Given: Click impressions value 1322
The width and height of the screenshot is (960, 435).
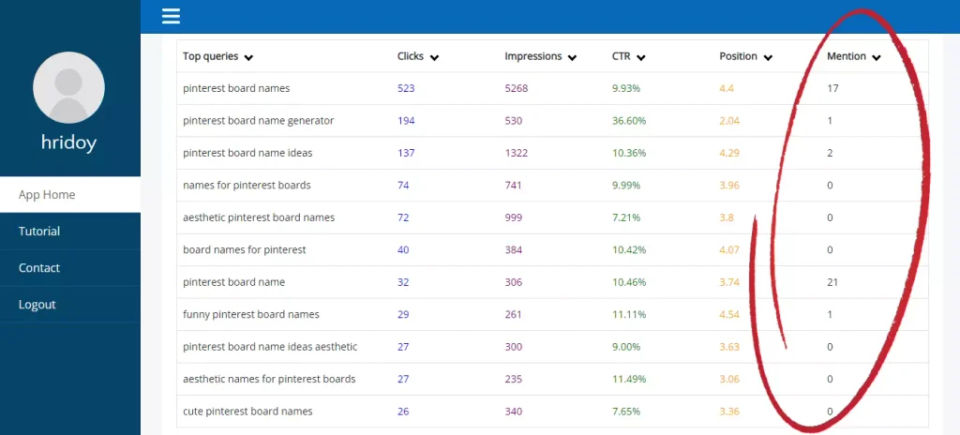Looking at the screenshot, I should tap(516, 153).
